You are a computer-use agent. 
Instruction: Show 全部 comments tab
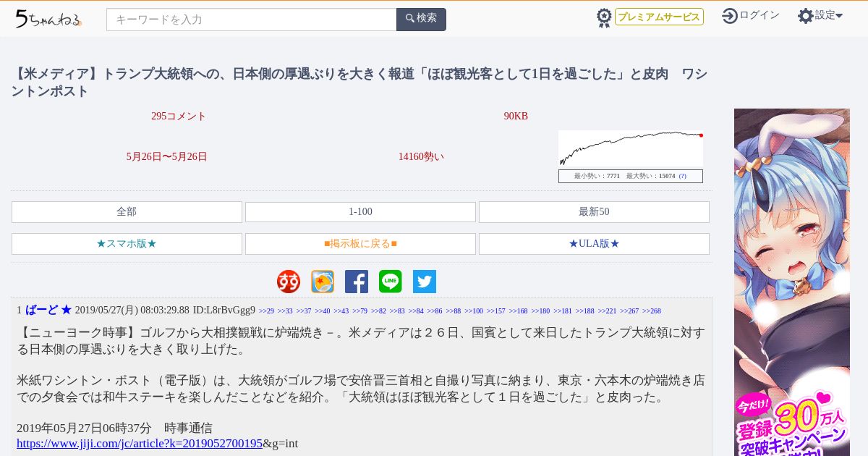point(127,212)
